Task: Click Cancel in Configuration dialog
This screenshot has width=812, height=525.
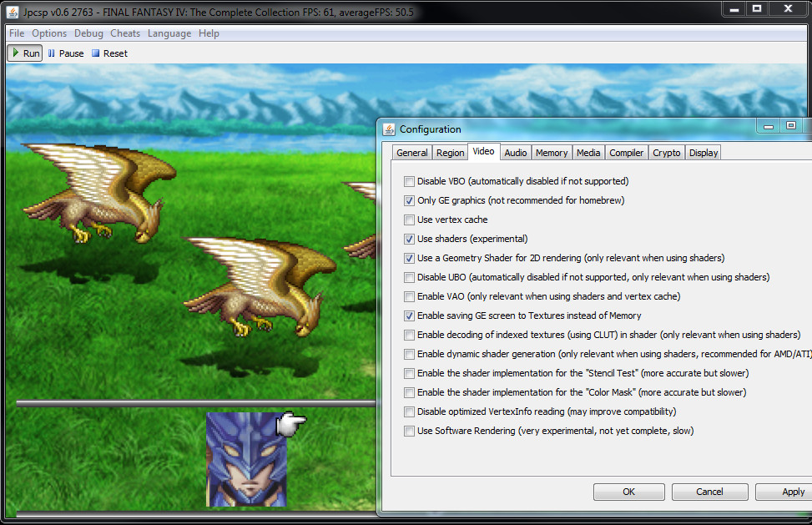Action: coord(709,492)
